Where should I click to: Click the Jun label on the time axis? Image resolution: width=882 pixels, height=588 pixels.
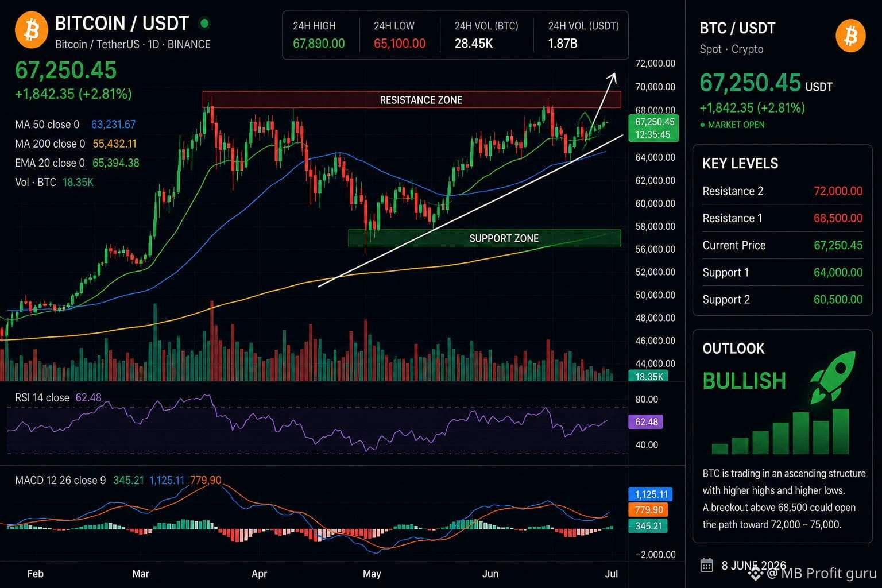coord(490,574)
